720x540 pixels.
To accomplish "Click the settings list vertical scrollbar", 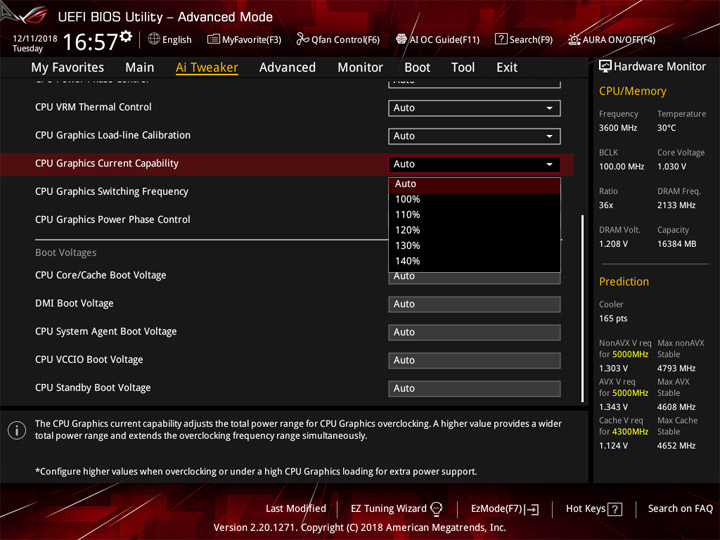I will click(582, 309).
